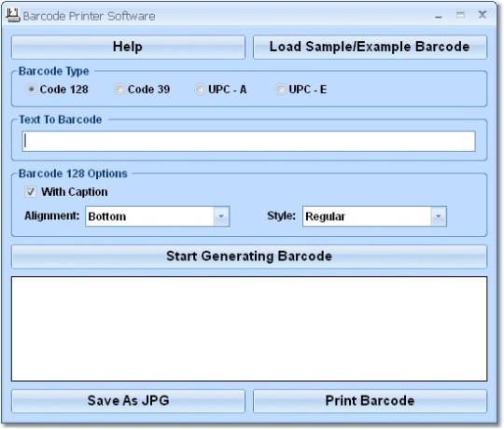Image resolution: width=504 pixels, height=430 pixels.
Task: Save the barcode as JPG
Action: pos(128,401)
